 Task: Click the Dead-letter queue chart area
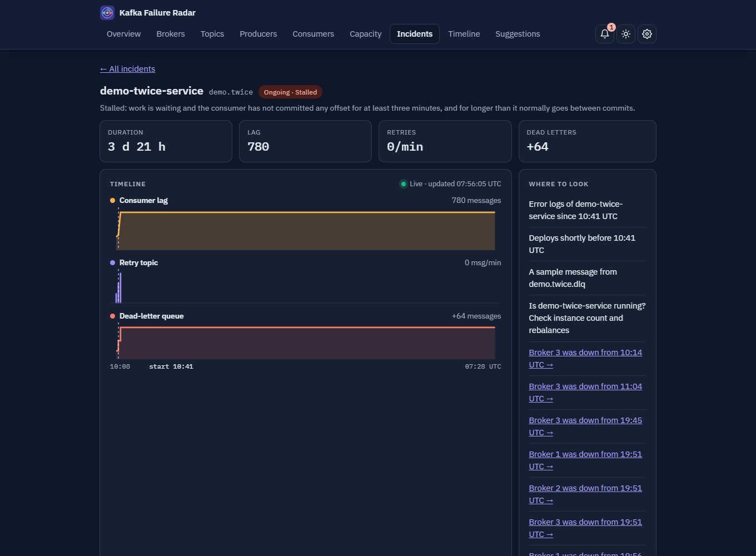point(306,341)
